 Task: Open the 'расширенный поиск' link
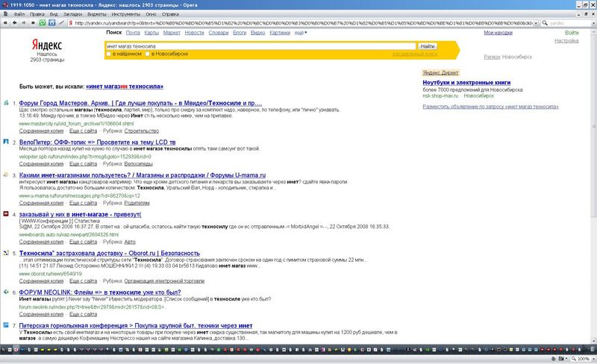415,54
